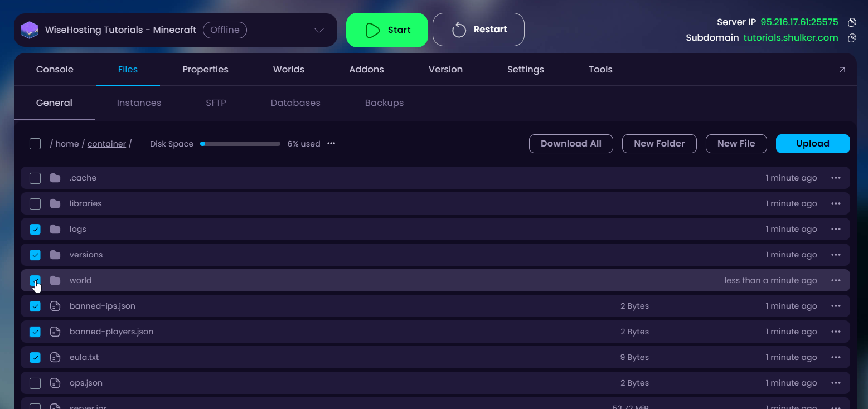Open versions row three-dot menu
Screen dimensions: 868x409
(x=836, y=255)
